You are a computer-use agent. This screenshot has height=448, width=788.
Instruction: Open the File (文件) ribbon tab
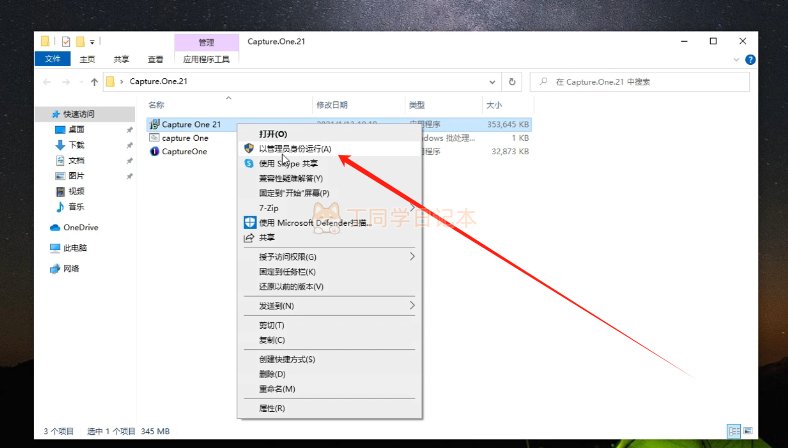pos(52,59)
